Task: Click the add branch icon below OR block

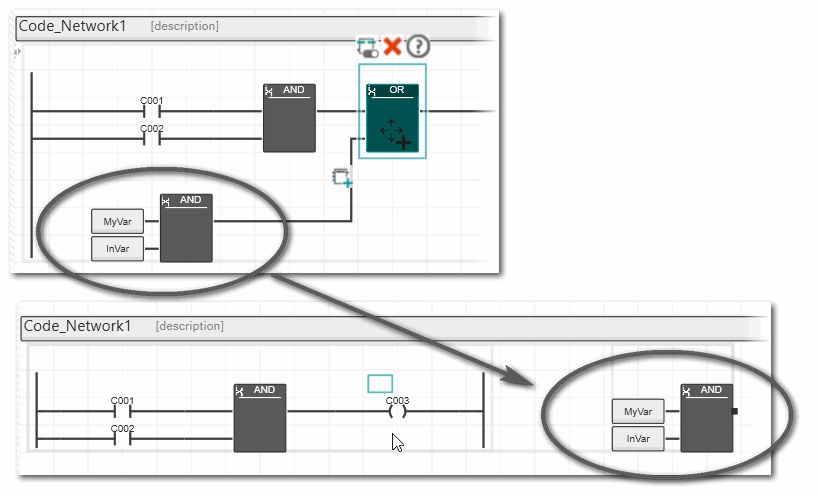Action: pos(342,179)
